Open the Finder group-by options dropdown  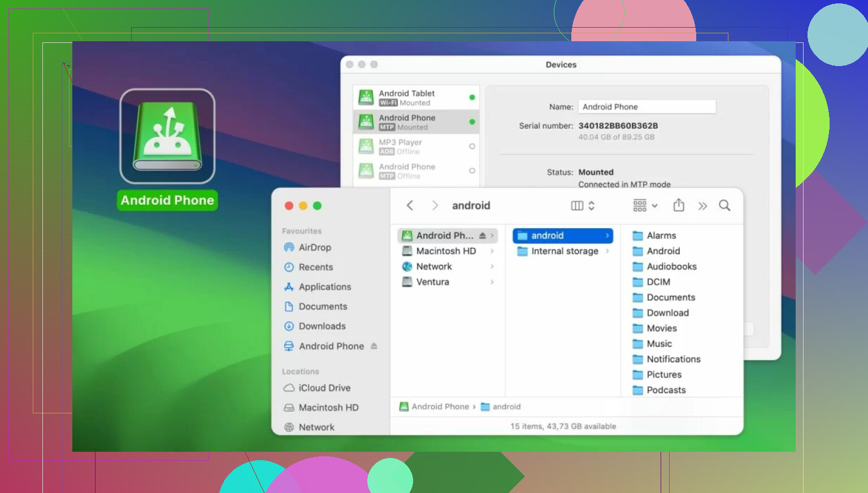click(x=645, y=206)
